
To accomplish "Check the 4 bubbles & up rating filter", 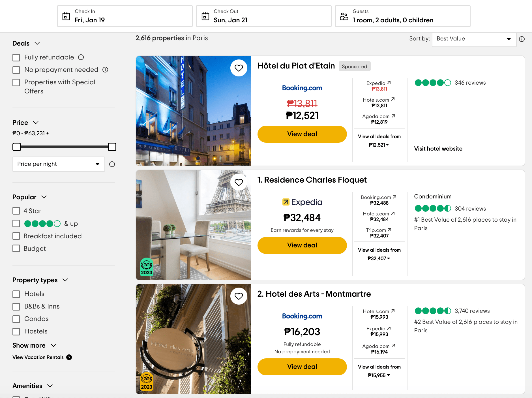I will click(16, 224).
